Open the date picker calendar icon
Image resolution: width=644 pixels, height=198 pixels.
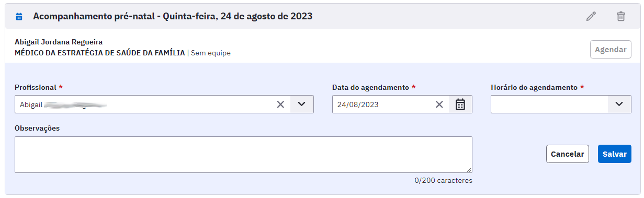click(x=460, y=104)
